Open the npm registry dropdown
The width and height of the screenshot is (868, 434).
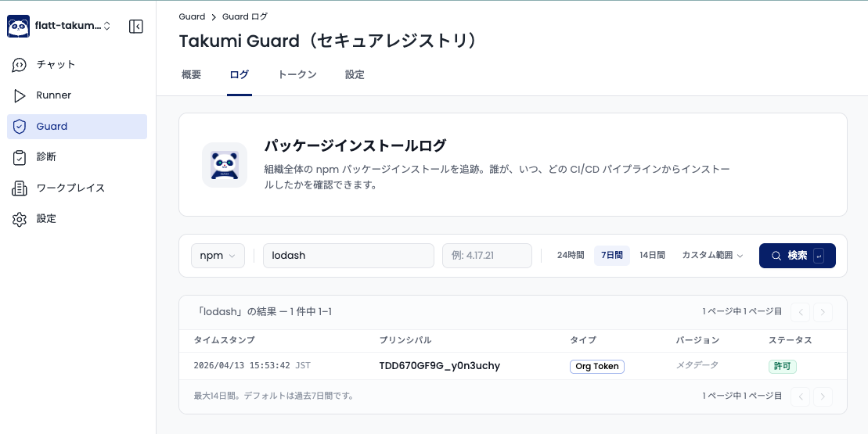click(218, 256)
